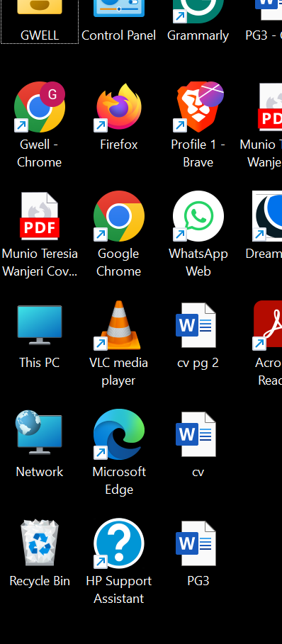The image size is (282, 644).
Task: Select the cv pg 2 Word document
Action: click(196, 325)
